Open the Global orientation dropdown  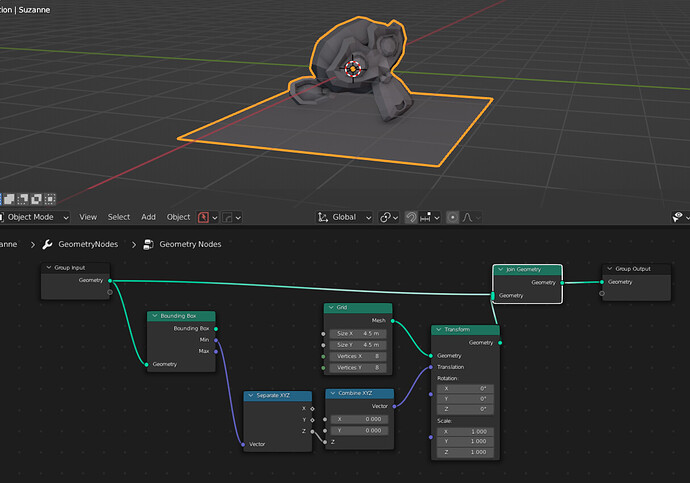click(x=345, y=217)
